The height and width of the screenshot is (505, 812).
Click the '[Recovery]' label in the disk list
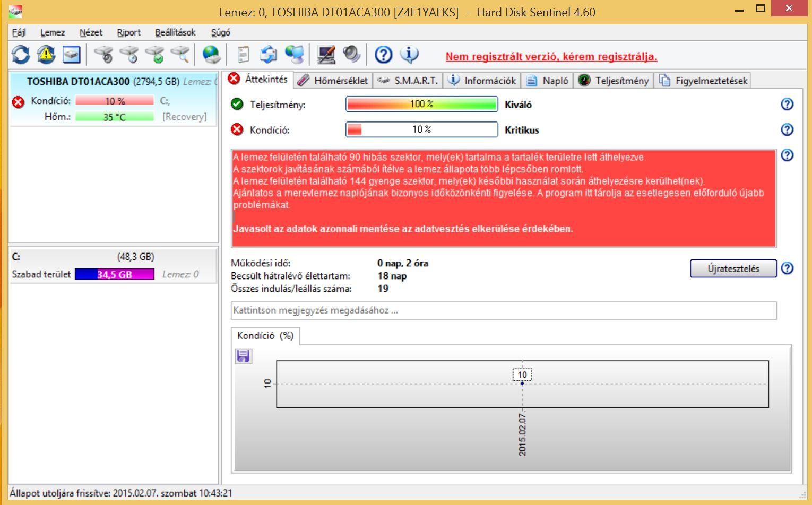click(x=184, y=117)
